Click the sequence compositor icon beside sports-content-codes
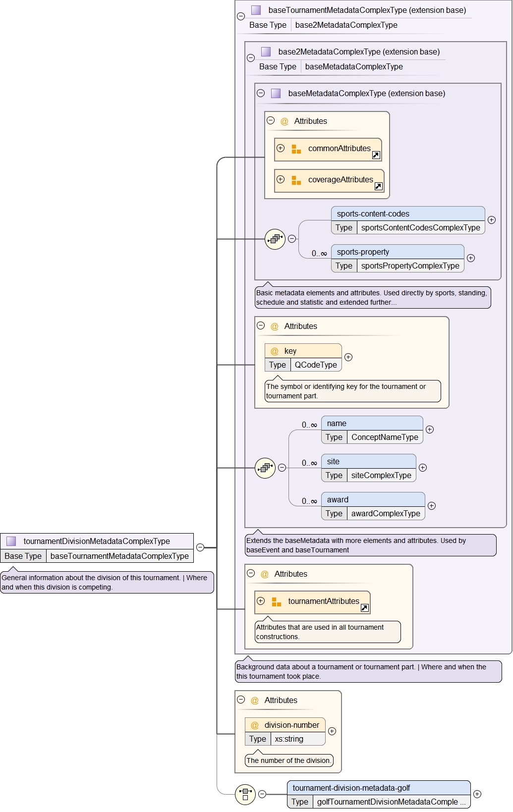 coord(275,239)
